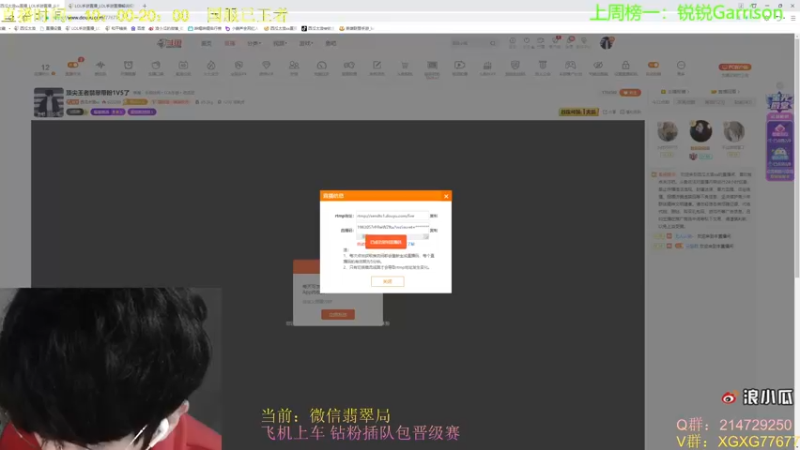The image size is (800, 450).
Task: Click the second purple tag under title
Action: 142,112
